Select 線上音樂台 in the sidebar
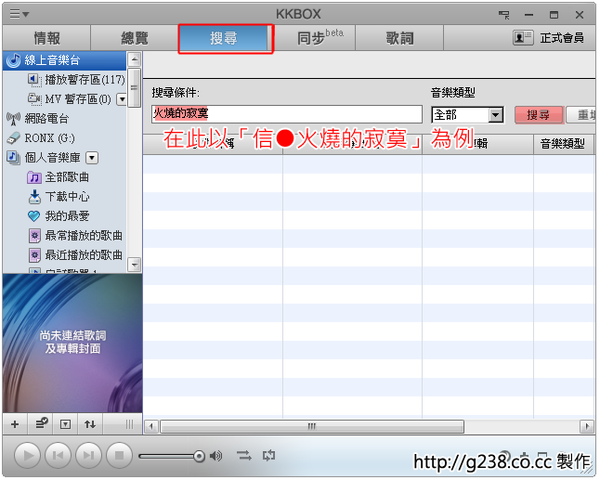The width and height of the screenshot is (600, 480). pyautogui.click(x=64, y=60)
